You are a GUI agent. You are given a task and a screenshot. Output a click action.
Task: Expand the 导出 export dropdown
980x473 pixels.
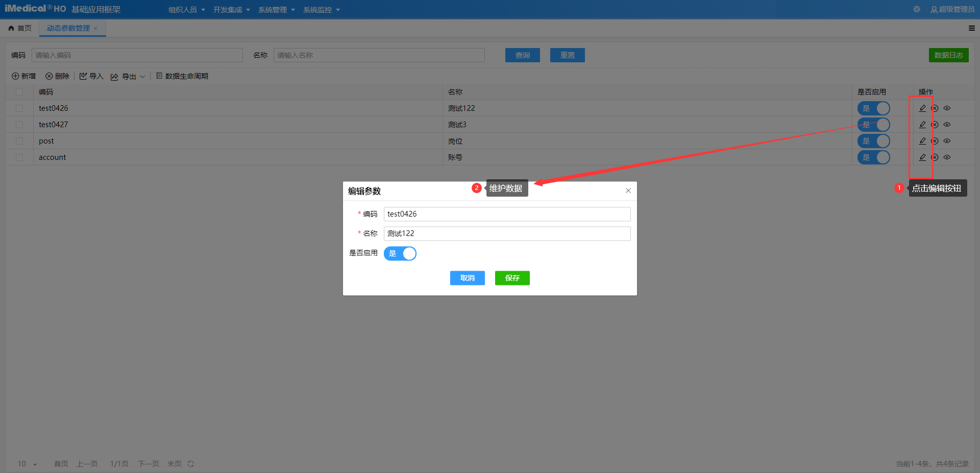(128, 77)
